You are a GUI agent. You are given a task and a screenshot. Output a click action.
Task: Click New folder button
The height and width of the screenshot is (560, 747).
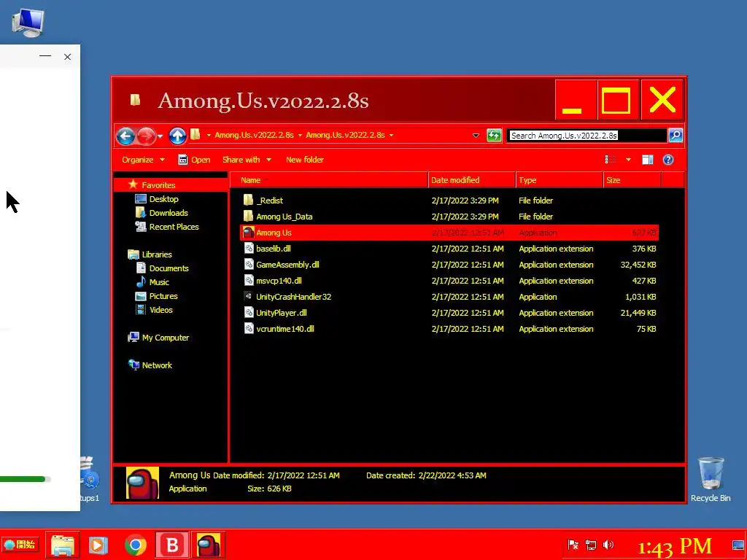(304, 160)
